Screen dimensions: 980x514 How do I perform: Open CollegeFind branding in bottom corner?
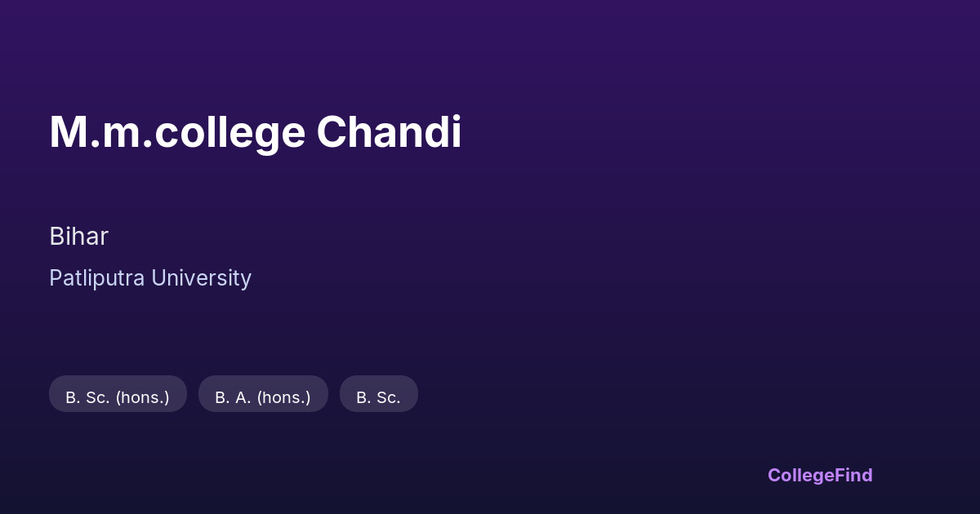(x=819, y=475)
